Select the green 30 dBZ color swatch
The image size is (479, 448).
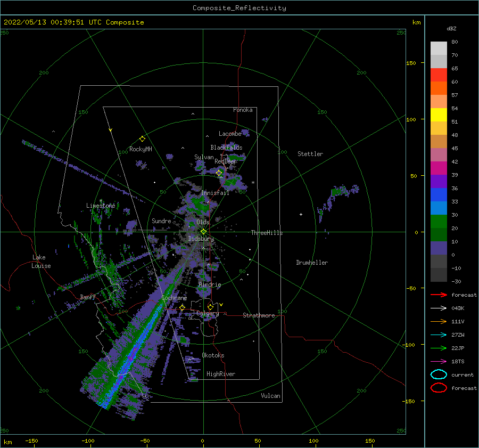(x=439, y=221)
